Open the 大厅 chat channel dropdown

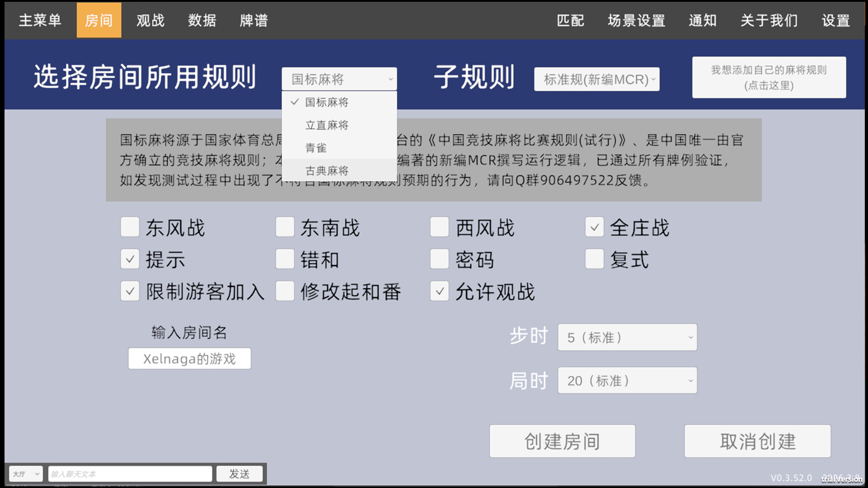[x=26, y=474]
